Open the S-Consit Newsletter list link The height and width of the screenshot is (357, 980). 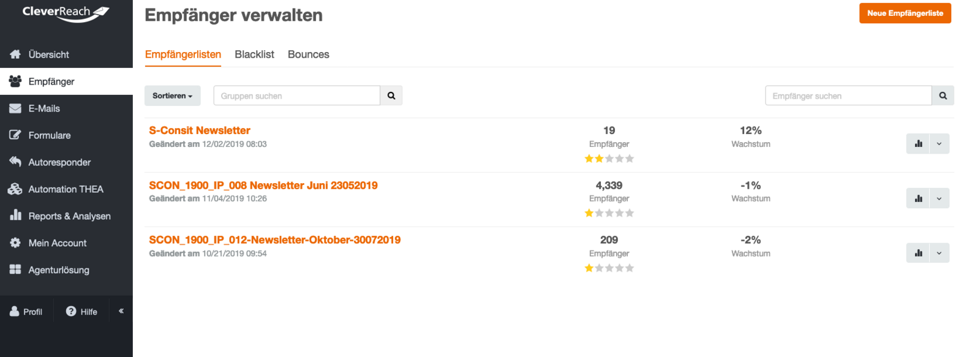(200, 130)
